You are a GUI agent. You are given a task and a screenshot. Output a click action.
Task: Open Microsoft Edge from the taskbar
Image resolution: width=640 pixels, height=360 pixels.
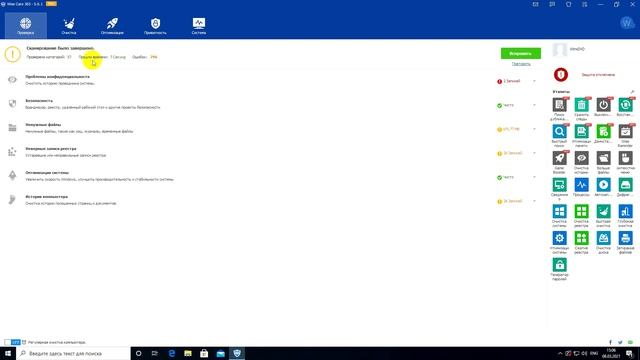[172, 353]
